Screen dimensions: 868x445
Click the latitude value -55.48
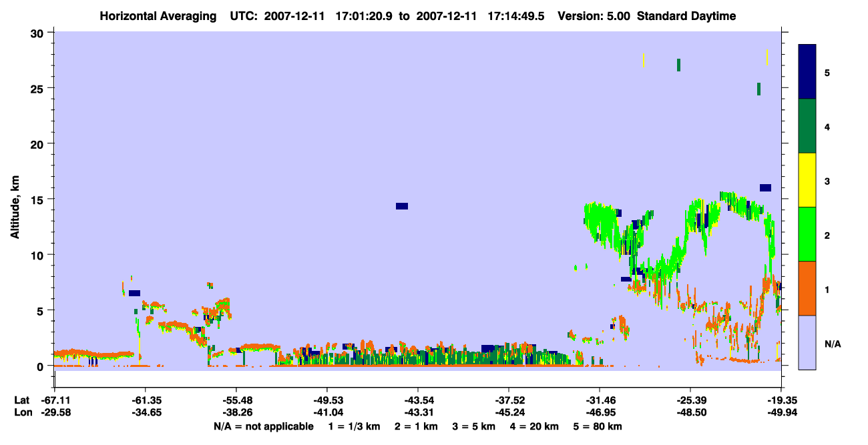point(236,400)
